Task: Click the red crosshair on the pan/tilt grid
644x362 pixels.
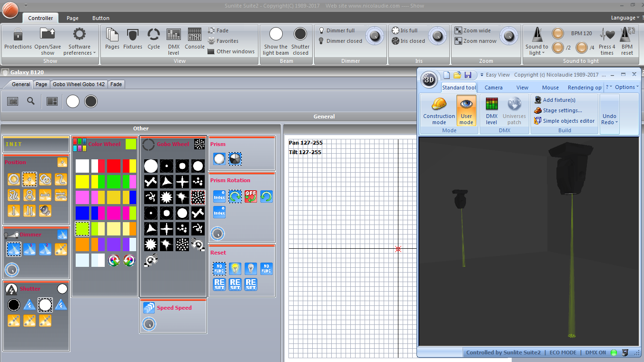Action: click(398, 249)
